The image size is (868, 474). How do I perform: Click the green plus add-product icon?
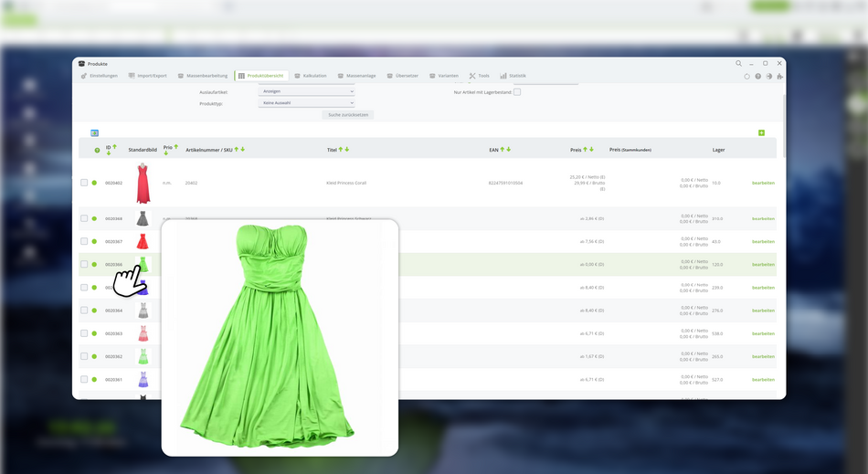(x=761, y=132)
